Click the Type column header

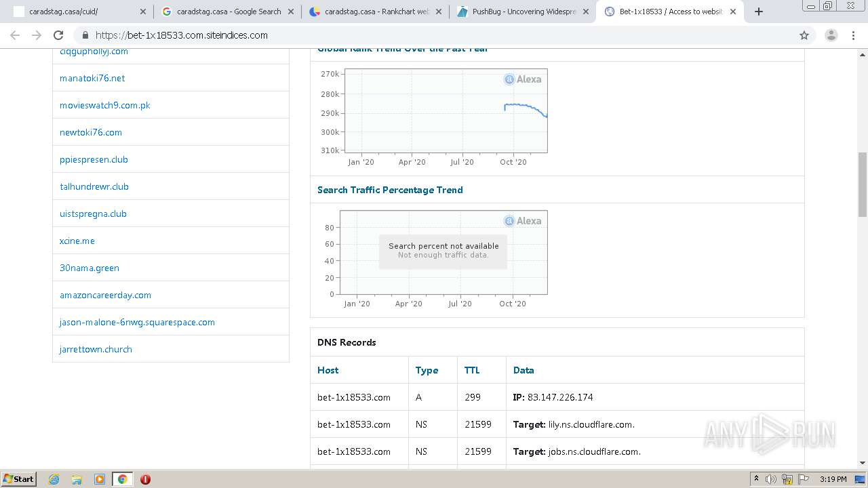[x=427, y=370]
